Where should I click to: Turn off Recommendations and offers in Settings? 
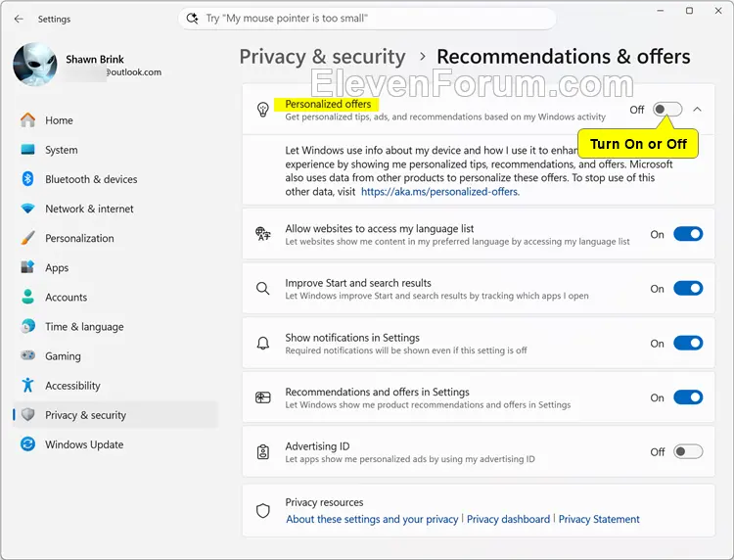pyautogui.click(x=688, y=397)
